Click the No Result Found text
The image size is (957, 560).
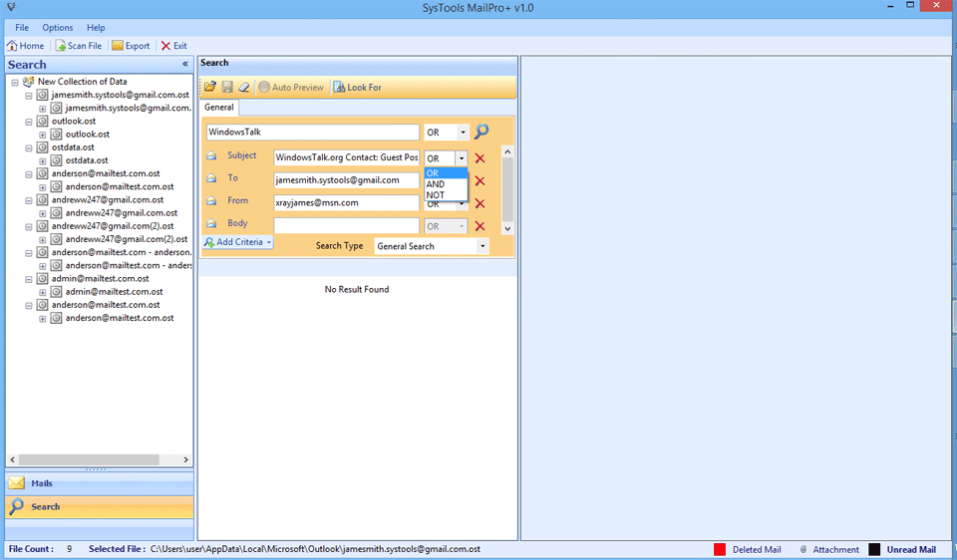click(x=357, y=290)
